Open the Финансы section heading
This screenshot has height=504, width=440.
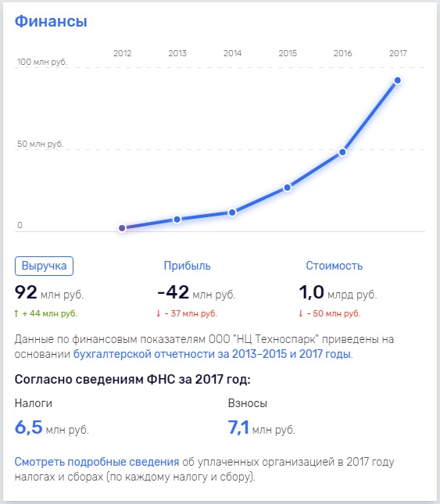tap(51, 21)
